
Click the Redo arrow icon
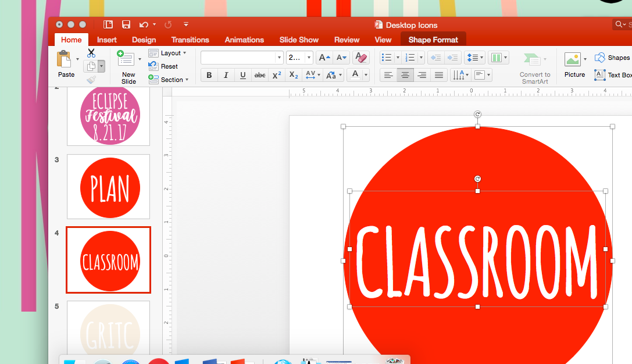[x=168, y=24]
